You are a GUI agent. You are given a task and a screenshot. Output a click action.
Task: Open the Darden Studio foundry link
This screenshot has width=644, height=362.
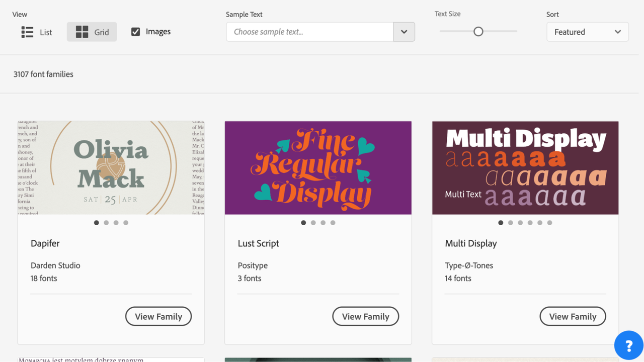55,265
